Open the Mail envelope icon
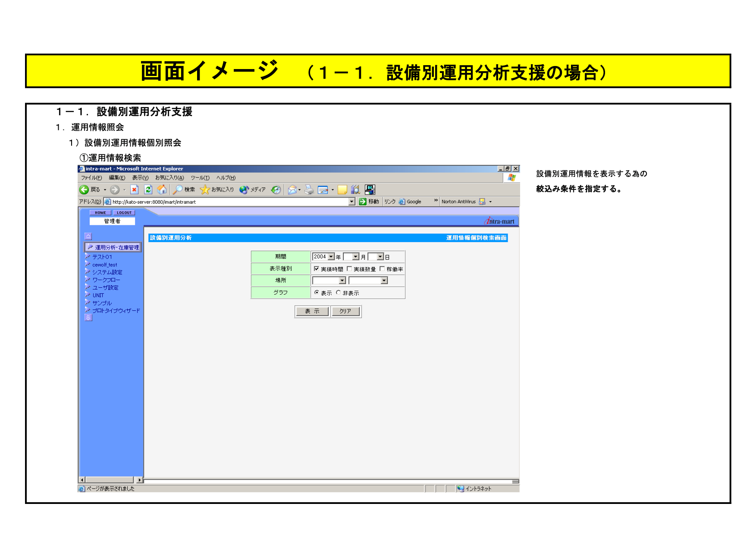 tap(292, 190)
